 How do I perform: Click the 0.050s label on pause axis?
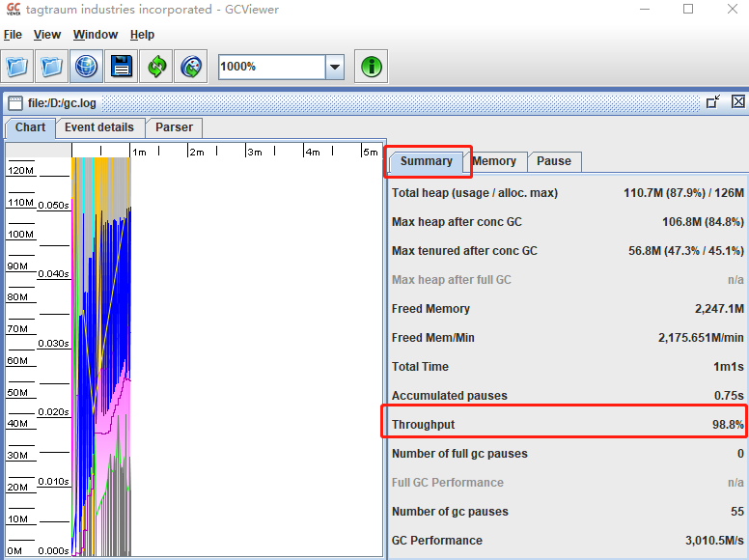tap(53, 206)
